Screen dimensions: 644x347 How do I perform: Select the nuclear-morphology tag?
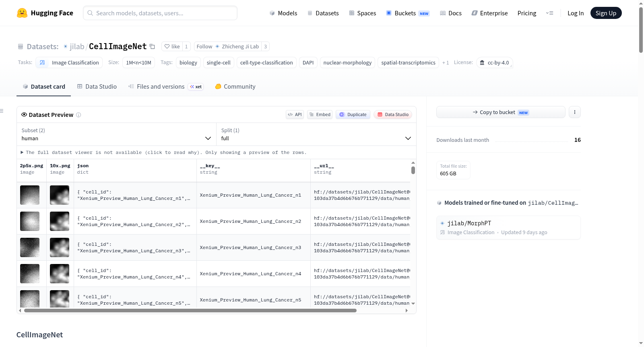point(347,62)
